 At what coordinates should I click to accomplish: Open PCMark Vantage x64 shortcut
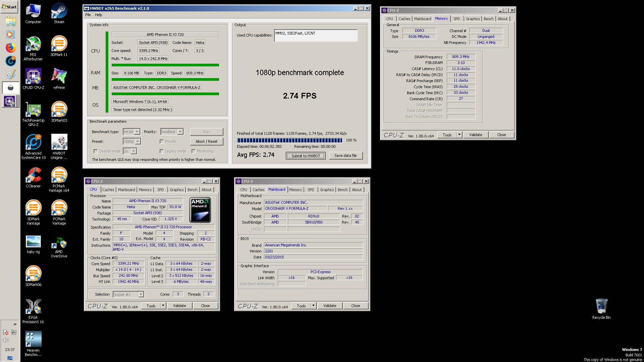(x=59, y=180)
